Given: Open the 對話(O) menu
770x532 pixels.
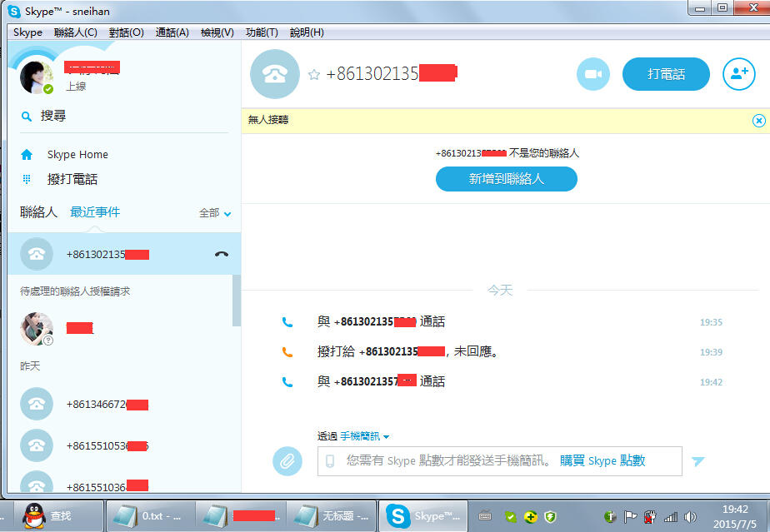Looking at the screenshot, I should 126,32.
